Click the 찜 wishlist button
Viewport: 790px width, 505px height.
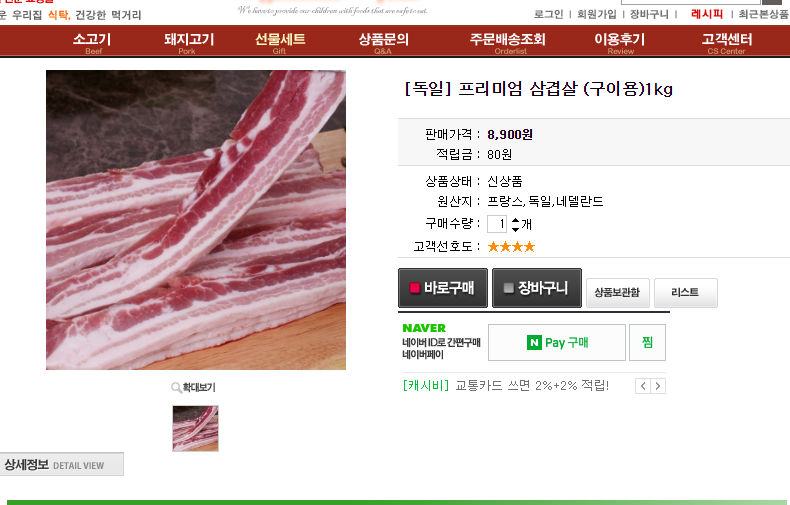(647, 343)
